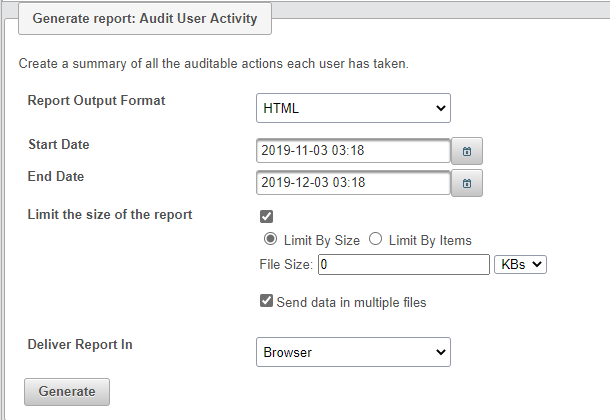Click the Limit the size of the report label
This screenshot has width=610, height=420.
tap(110, 214)
